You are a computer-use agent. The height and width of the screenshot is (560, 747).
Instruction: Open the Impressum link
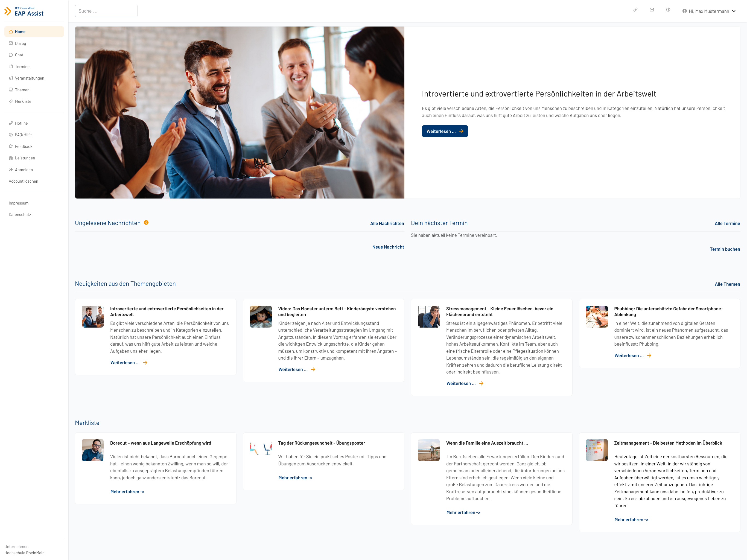point(19,203)
